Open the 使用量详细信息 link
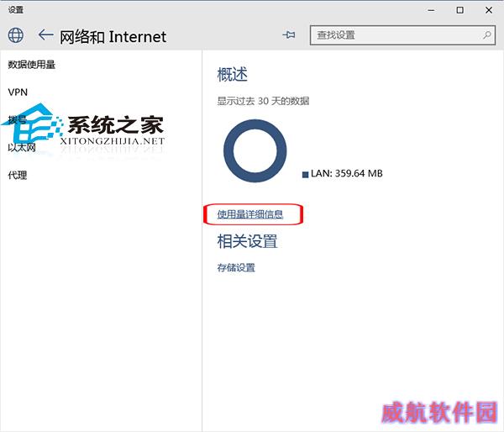 point(250,214)
